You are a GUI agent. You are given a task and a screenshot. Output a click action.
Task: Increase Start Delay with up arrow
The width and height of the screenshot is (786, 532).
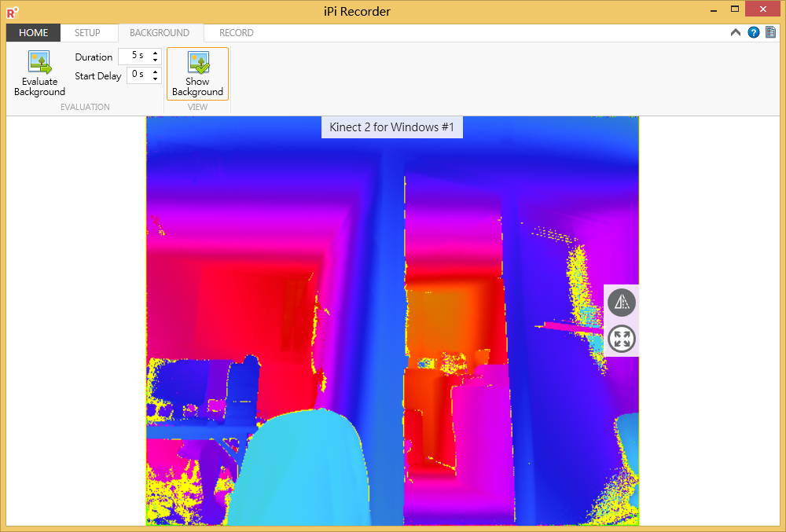point(155,72)
